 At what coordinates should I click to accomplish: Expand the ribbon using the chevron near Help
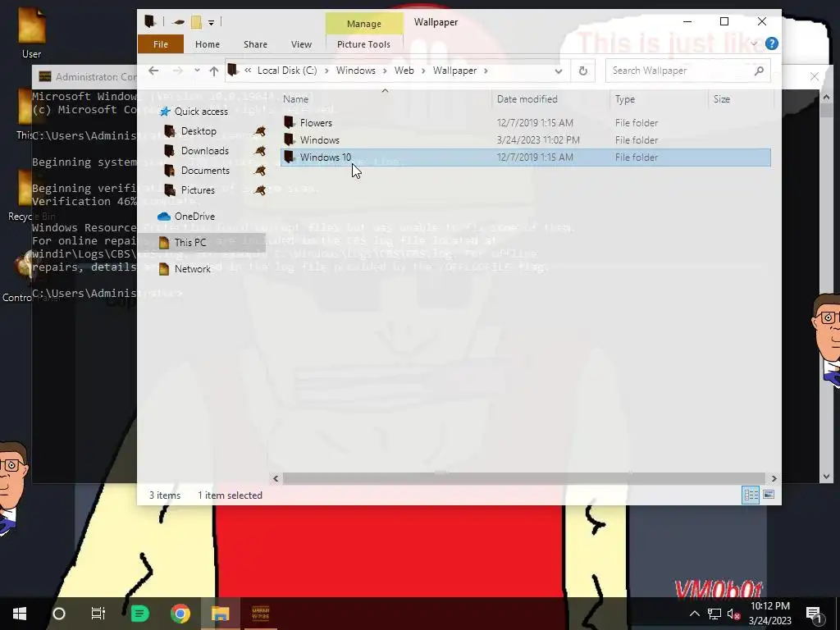point(754,44)
